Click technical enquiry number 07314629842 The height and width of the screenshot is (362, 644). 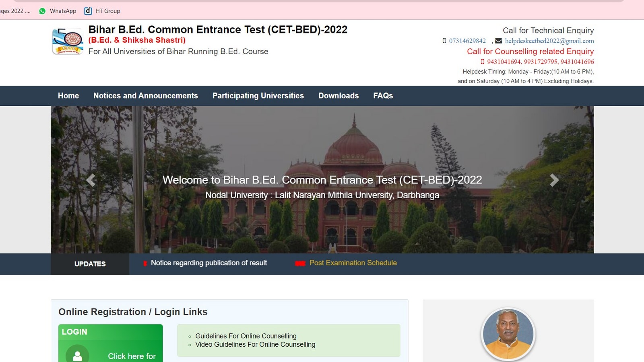pyautogui.click(x=467, y=41)
